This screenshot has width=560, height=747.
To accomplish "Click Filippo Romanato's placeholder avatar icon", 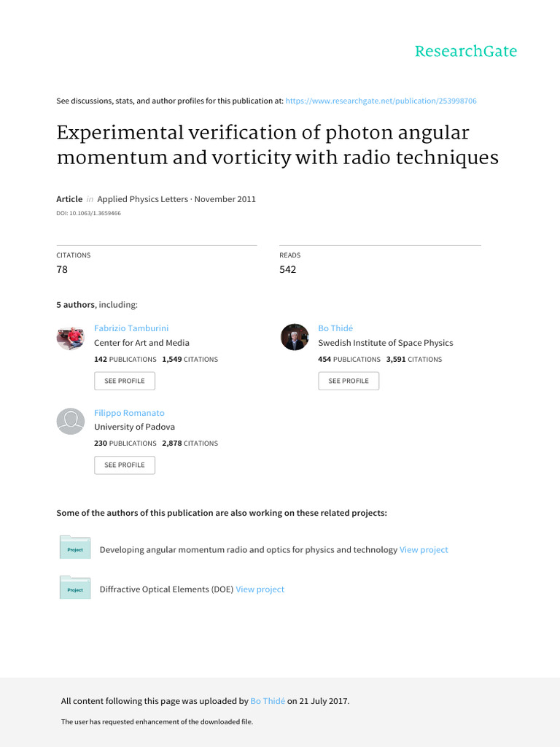I will click(70, 422).
